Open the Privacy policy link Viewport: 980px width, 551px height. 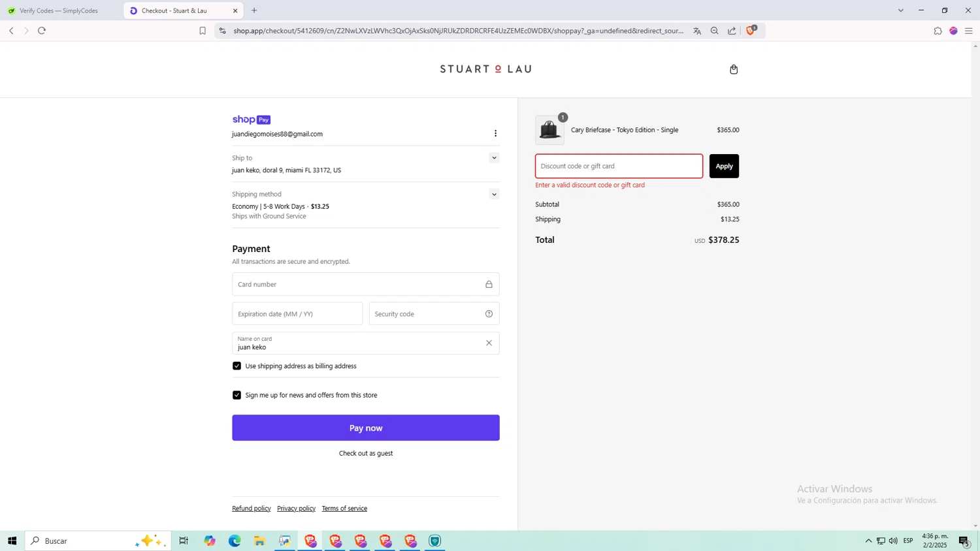click(x=296, y=509)
